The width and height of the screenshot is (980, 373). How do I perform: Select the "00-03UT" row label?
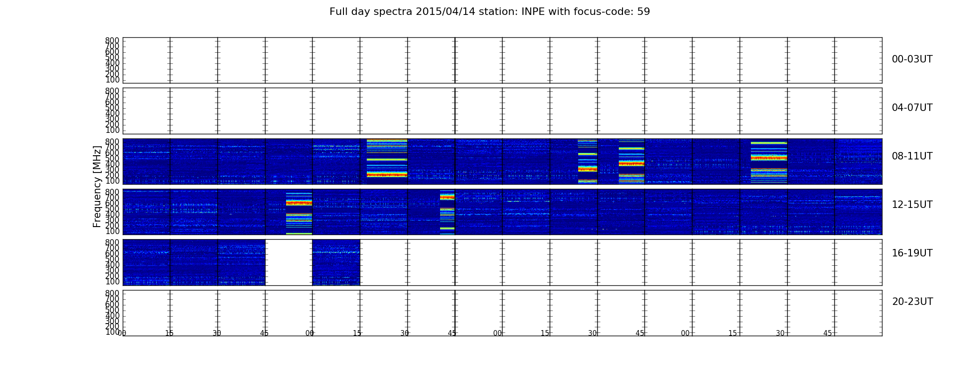tap(912, 59)
